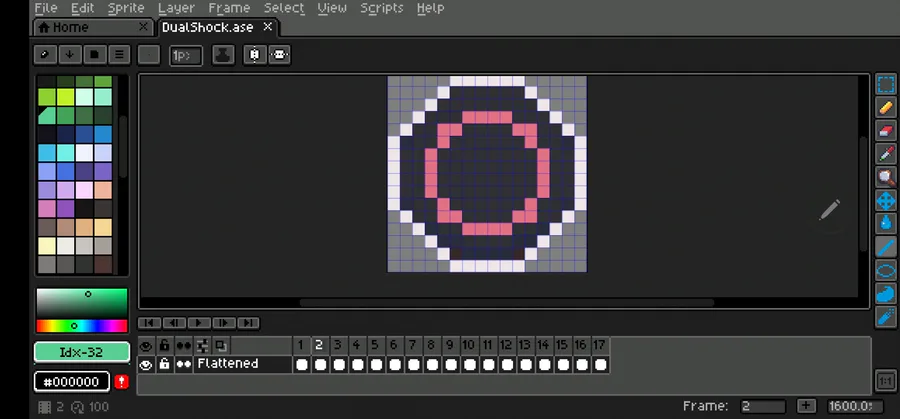Open the Sprite menu
Image resolution: width=900 pixels, height=419 pixels.
[x=126, y=8]
